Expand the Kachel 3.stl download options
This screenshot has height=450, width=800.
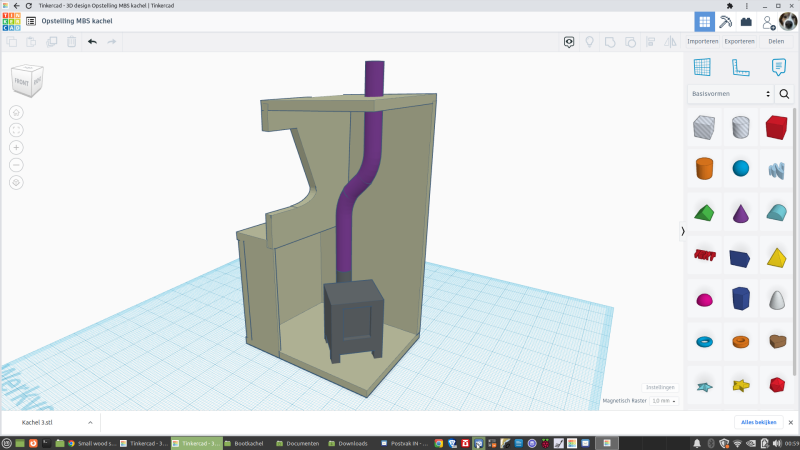tap(90, 423)
